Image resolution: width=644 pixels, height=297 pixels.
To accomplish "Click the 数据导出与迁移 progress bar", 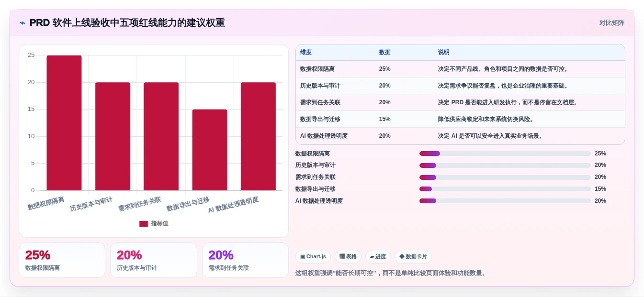I will [505, 189].
